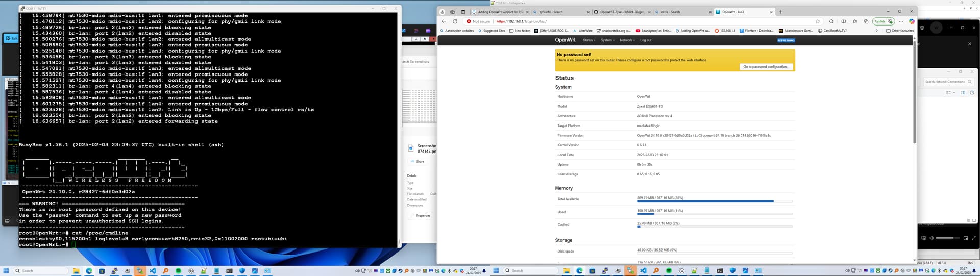Open 'shadowstrike.org' bookmark
Image resolution: width=980 pixels, height=276 pixels.
click(x=614, y=31)
